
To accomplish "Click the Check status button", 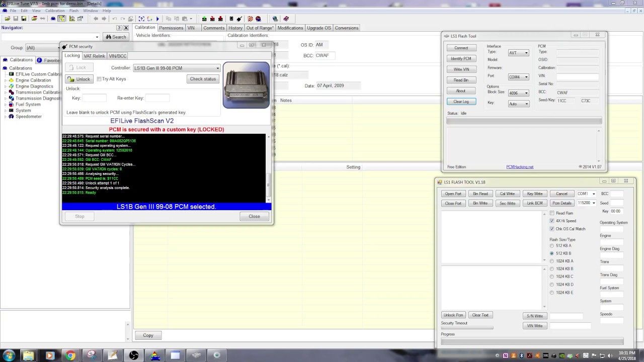I will click(203, 79).
